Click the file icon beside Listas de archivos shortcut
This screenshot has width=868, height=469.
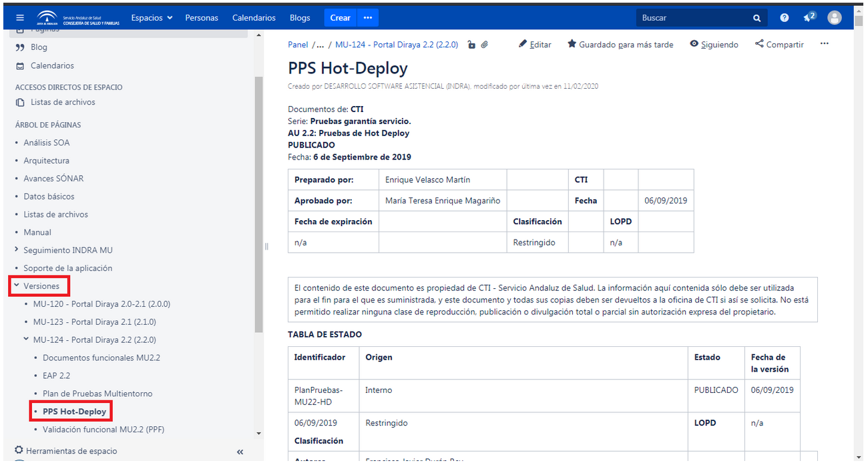(x=20, y=102)
